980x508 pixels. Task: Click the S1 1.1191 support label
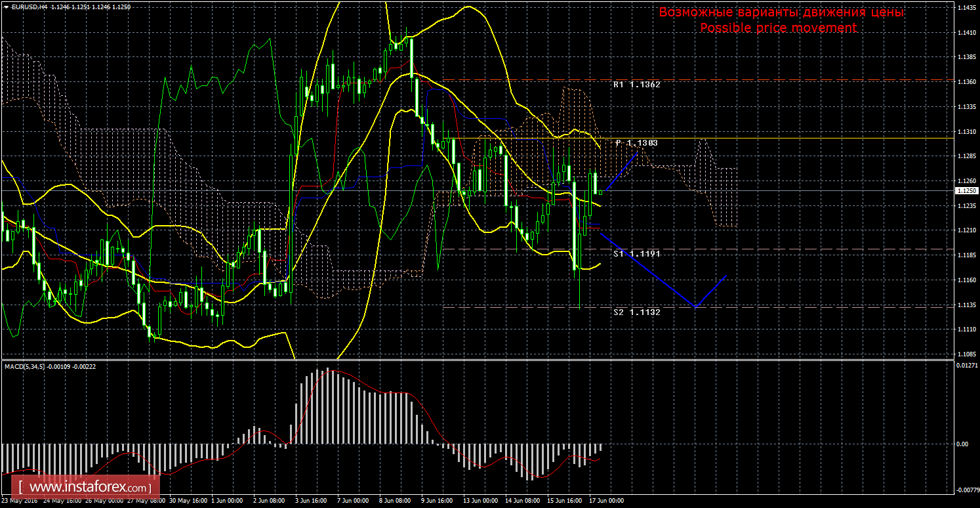tap(636, 253)
